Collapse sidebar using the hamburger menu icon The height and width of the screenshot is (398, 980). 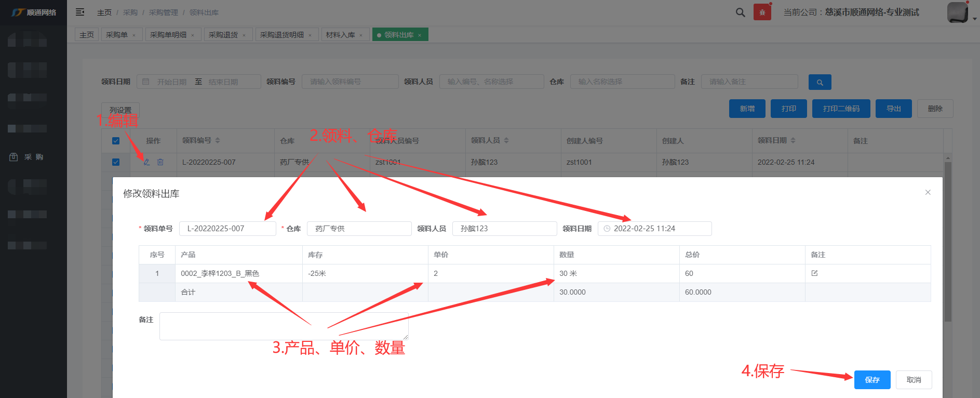80,12
